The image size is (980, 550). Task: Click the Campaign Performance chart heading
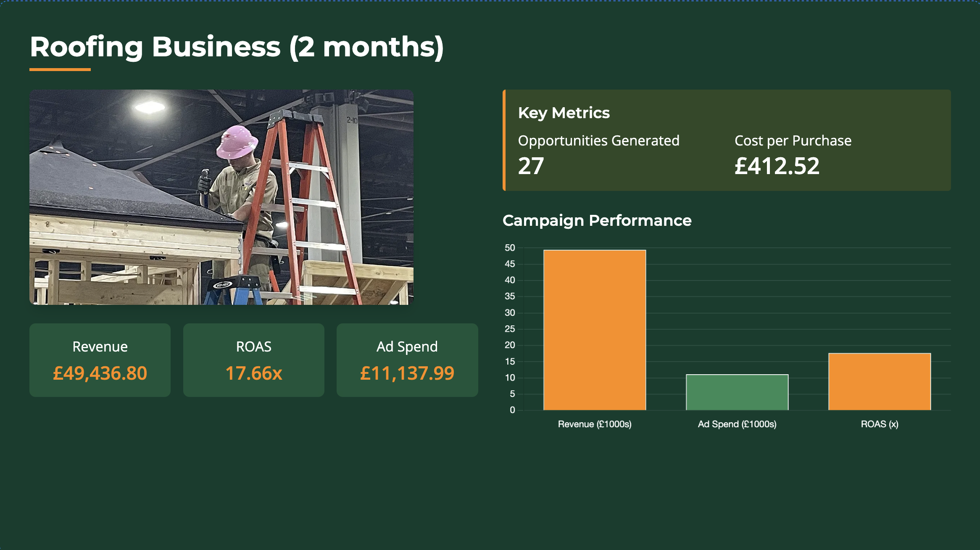click(x=597, y=220)
